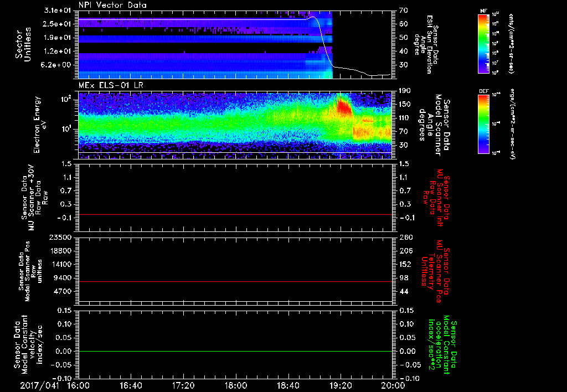Click the 2.5e+01 sector tick value
The height and width of the screenshot is (392, 567).
58,24
